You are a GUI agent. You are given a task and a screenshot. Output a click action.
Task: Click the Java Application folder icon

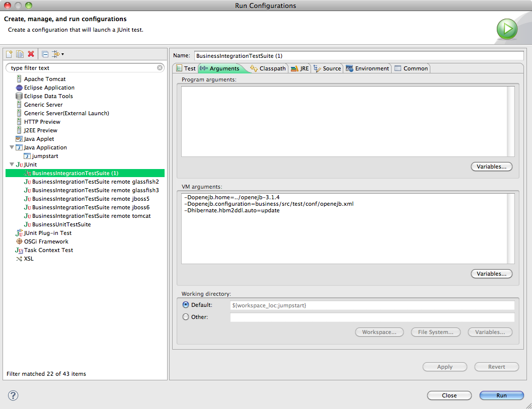tap(19, 147)
